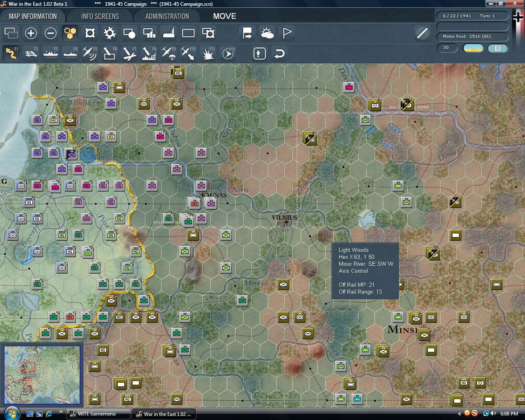This screenshot has height=420, width=525.
Task: Select F5 air recon mode
Action: pyautogui.click(x=90, y=53)
